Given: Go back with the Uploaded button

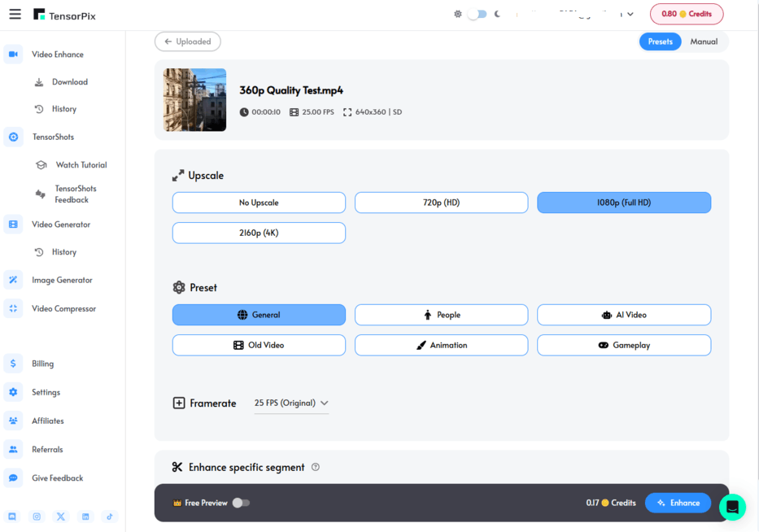Looking at the screenshot, I should [188, 41].
